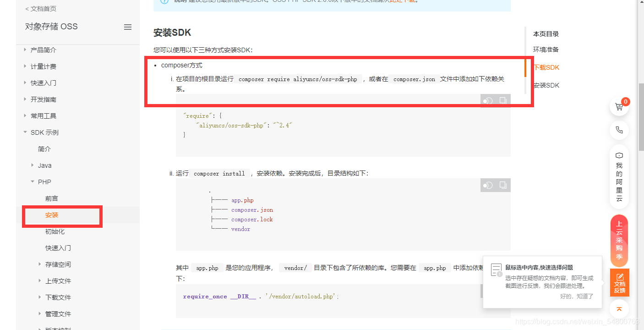Open the shopping cart icon
644x330 pixels.
pos(619,107)
